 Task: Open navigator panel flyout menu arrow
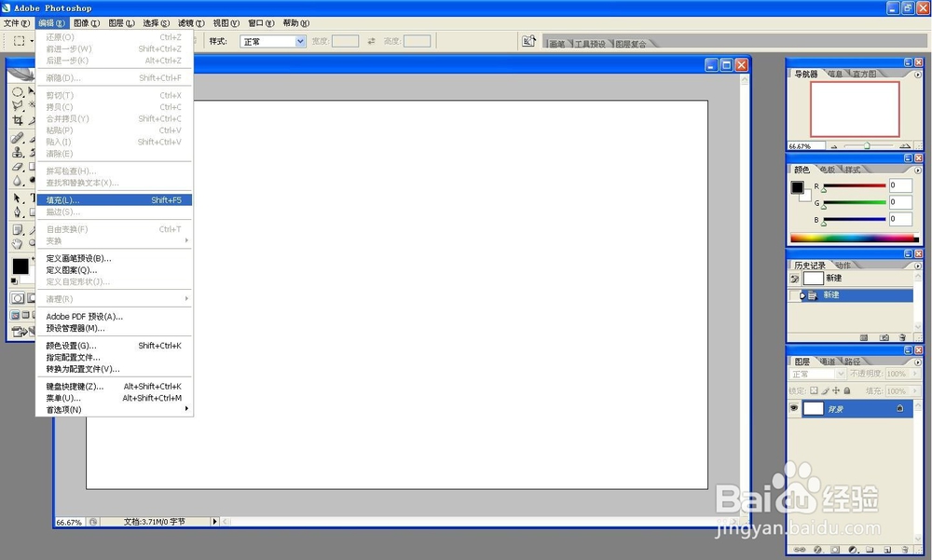(x=918, y=75)
